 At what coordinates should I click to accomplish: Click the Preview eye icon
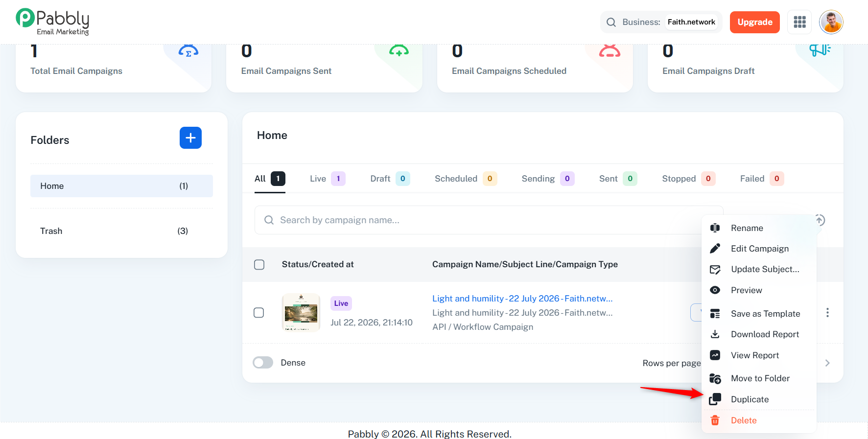tap(715, 290)
